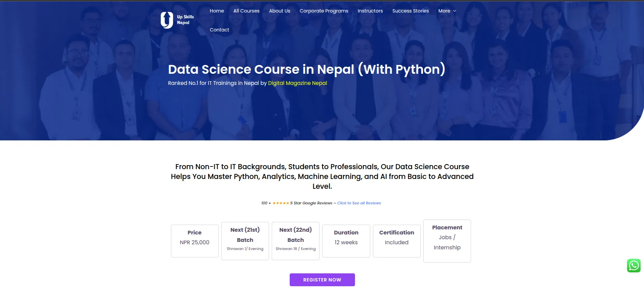Open All Courses menu item
Viewport: 644px width, 294px height.
(x=246, y=11)
